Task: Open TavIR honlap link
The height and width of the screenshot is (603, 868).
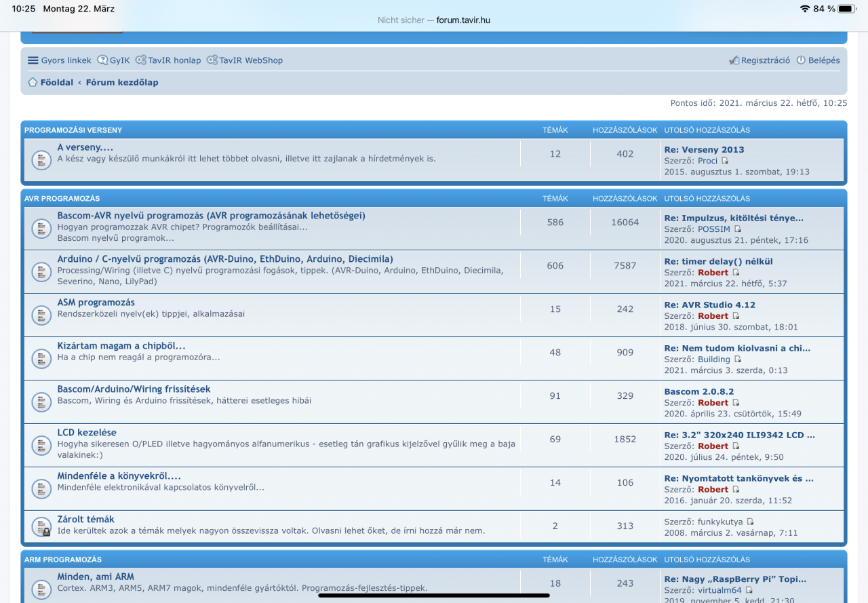Action: 168,60
